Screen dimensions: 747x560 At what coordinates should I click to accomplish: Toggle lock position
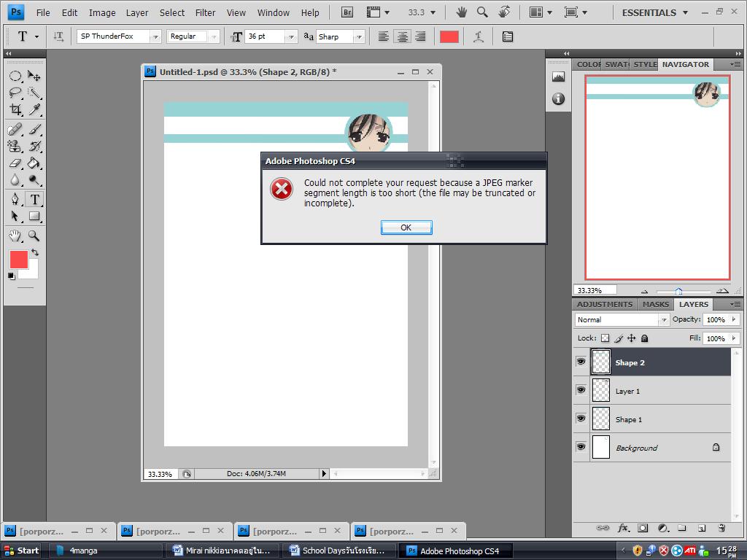(x=631, y=338)
